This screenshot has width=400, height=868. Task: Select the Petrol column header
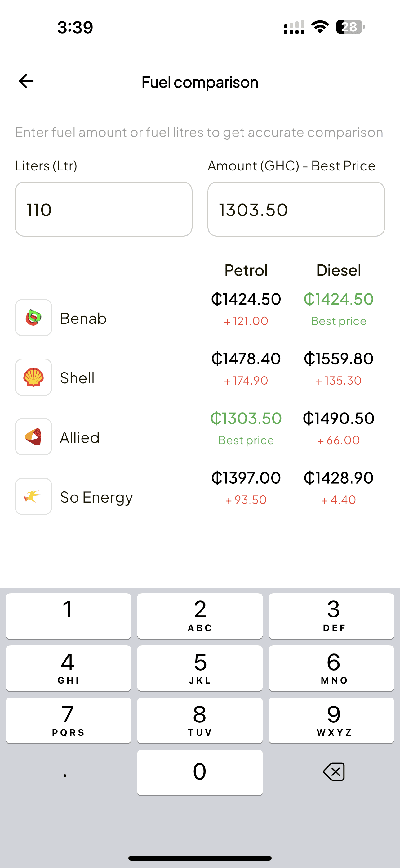tap(246, 270)
